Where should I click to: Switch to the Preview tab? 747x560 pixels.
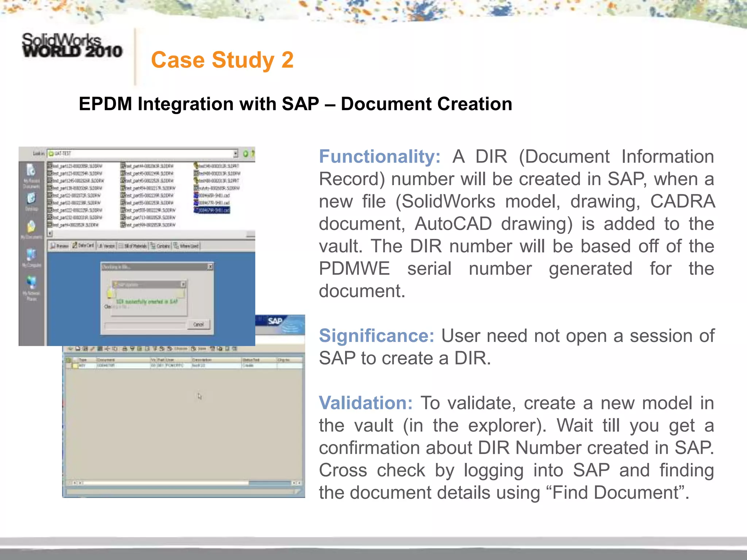59,246
